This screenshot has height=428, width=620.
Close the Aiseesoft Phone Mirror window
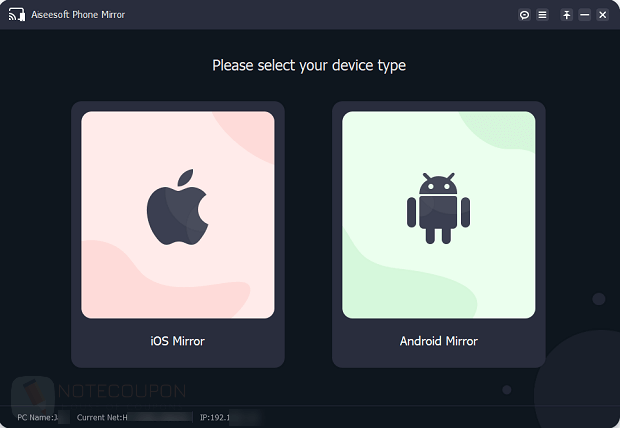tap(603, 15)
